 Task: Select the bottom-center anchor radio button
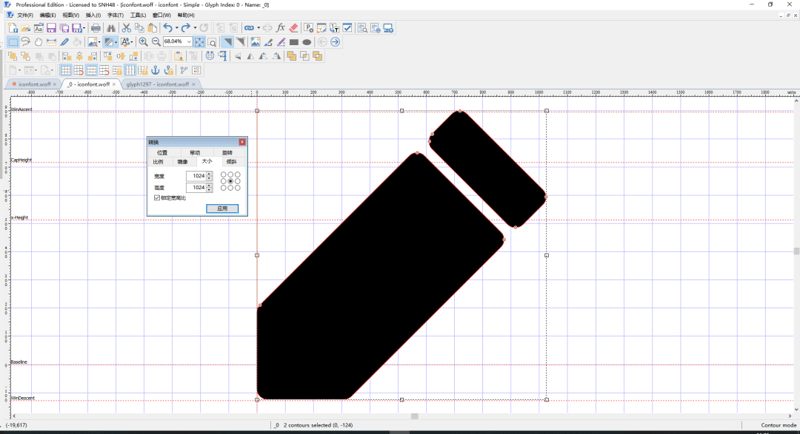(x=231, y=188)
